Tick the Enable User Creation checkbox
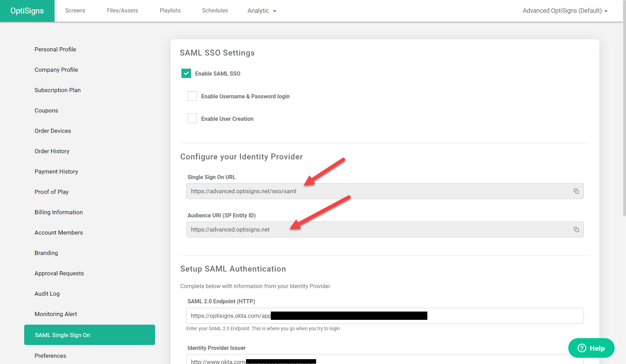Viewport: 626px width, 364px height. (192, 118)
